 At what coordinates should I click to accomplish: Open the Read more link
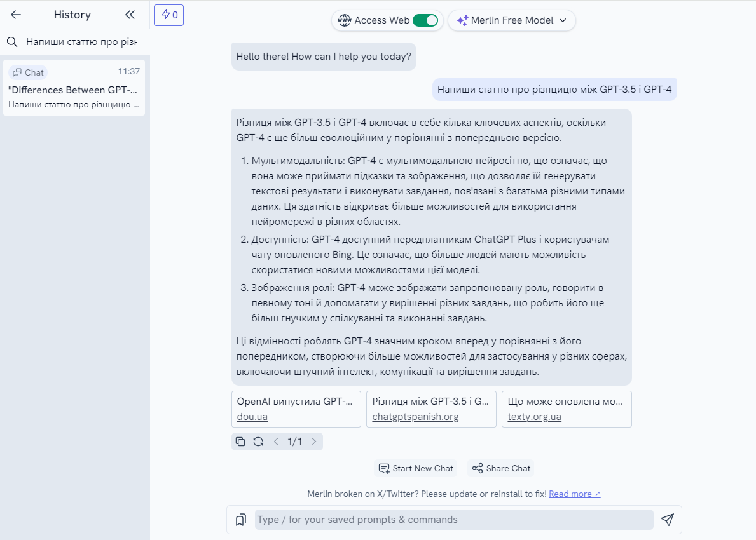coord(574,494)
